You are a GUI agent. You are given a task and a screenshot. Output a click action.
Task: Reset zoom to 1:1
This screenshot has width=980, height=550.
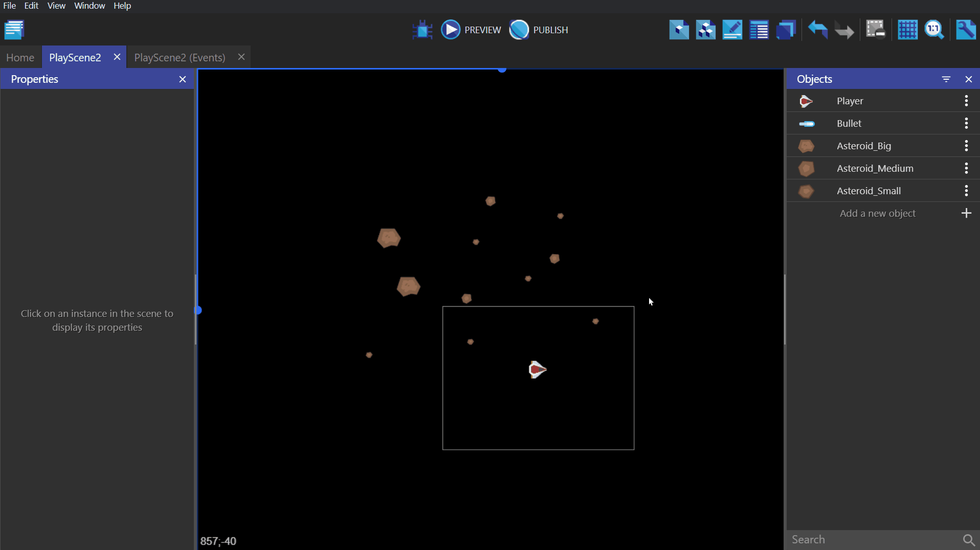tap(936, 30)
